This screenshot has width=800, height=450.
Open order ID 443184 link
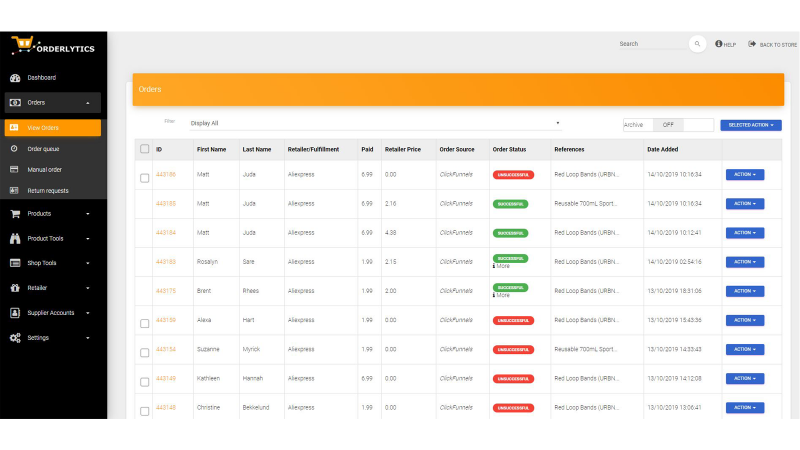click(166, 233)
